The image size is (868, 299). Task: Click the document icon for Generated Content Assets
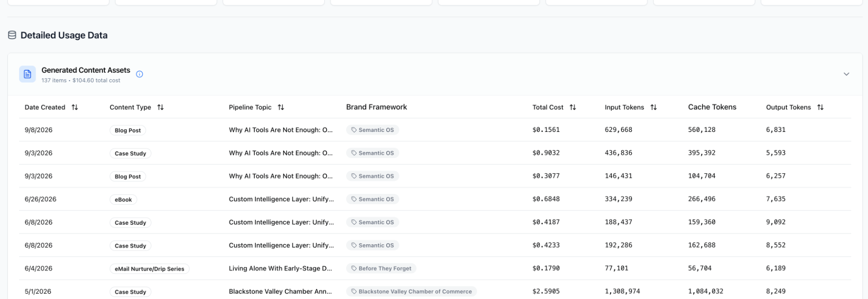point(27,74)
